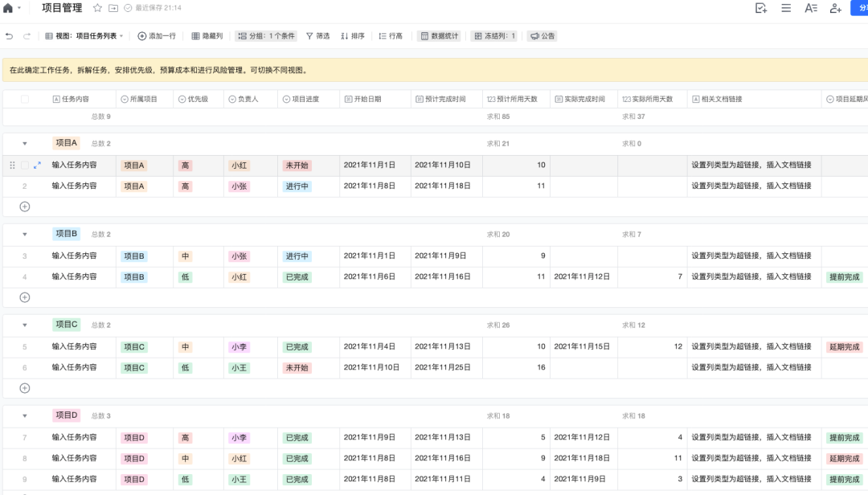Open the add collaborator icon
868x495 pixels.
pos(836,8)
